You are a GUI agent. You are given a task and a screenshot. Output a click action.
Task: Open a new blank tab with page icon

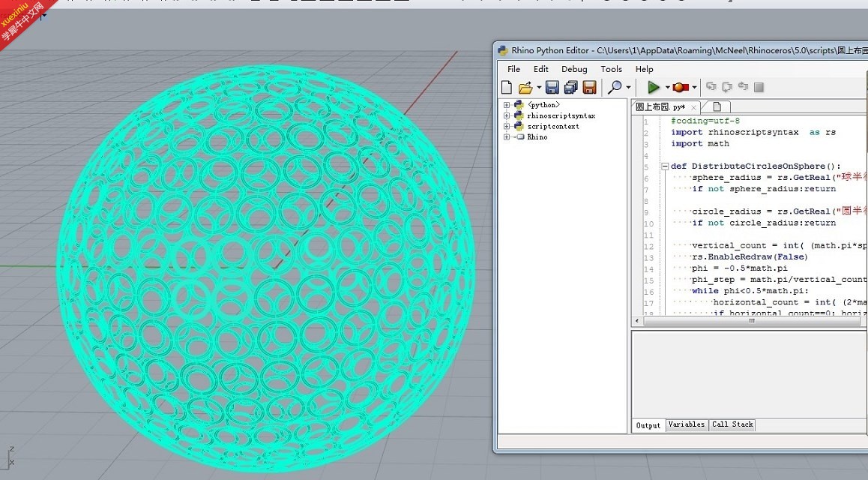pyautogui.click(x=717, y=106)
